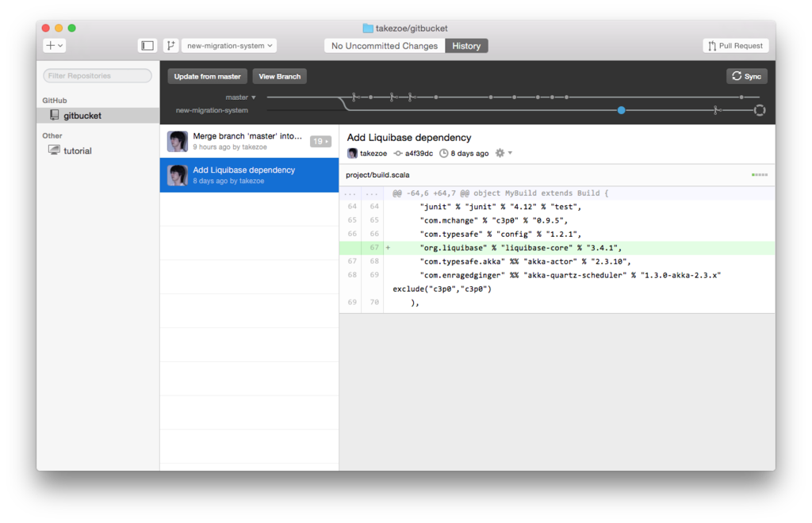Click the Sync button

point(747,76)
